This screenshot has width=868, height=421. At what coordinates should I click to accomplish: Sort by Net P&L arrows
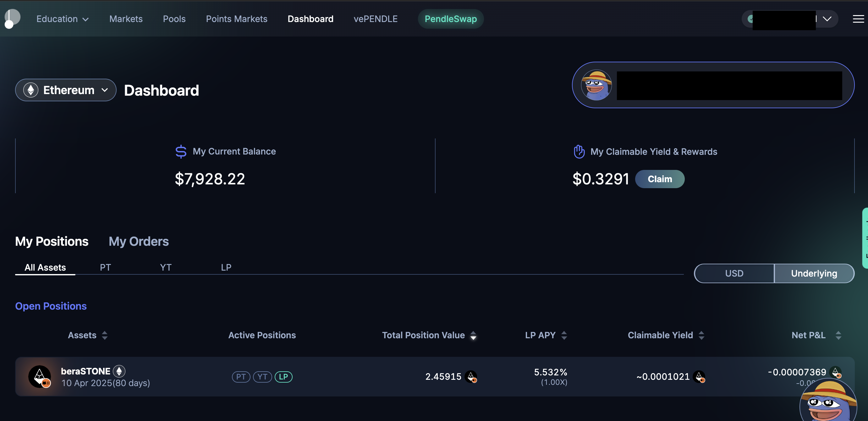point(838,335)
